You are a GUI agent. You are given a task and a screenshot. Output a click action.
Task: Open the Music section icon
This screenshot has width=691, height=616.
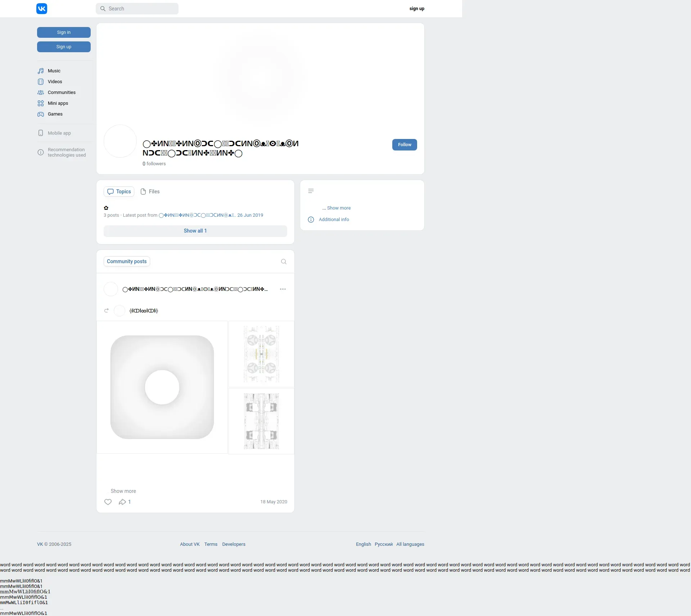[x=41, y=71]
